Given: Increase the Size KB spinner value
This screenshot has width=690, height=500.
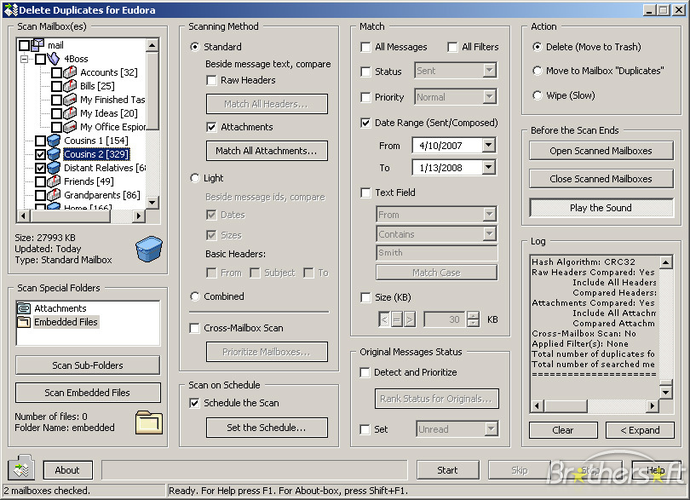Looking at the screenshot, I should point(473,316).
